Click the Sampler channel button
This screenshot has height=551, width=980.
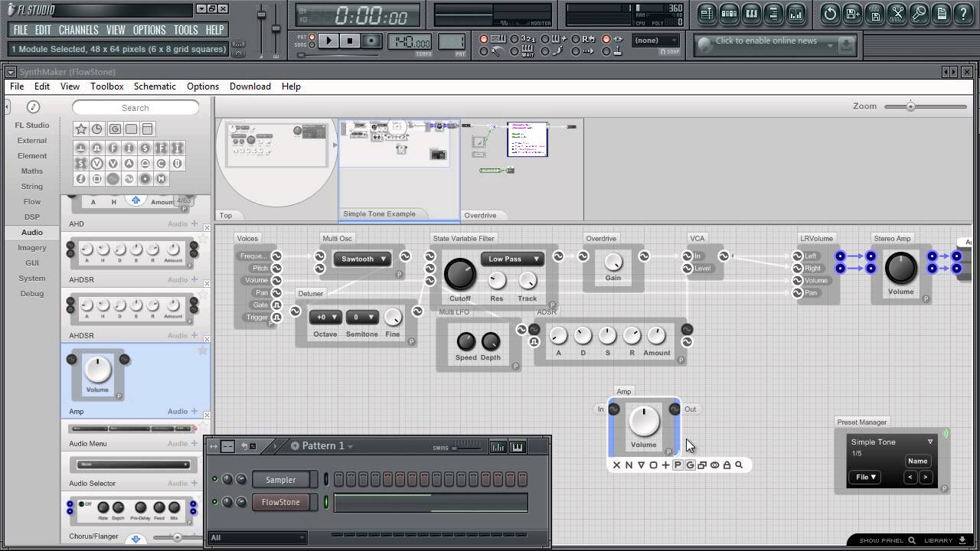(280, 480)
